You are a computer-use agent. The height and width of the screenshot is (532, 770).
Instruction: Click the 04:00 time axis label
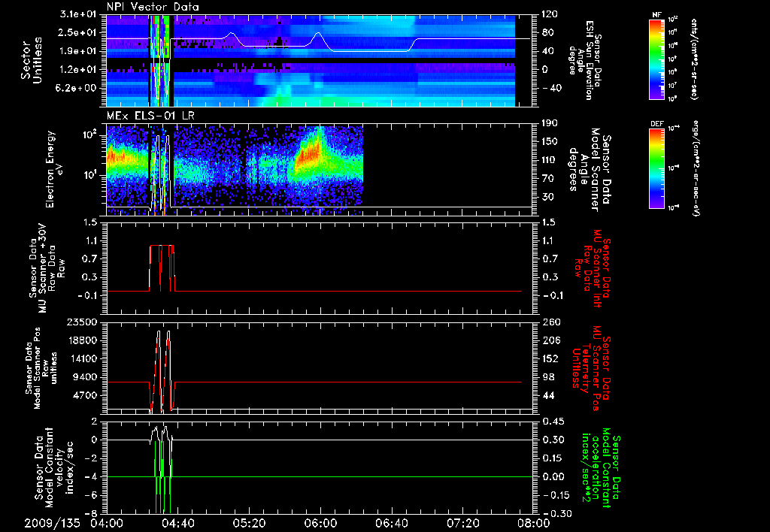pos(107,523)
